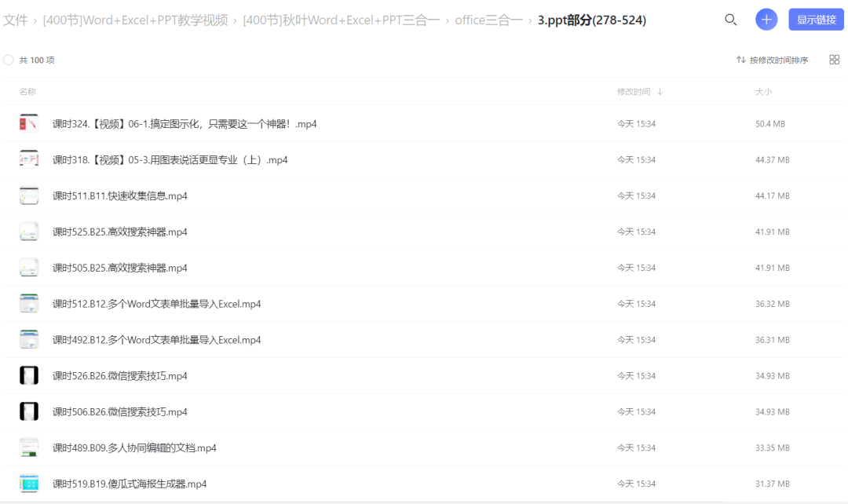Open breadcrumb [400节]Word+Excel+PPT教学视频
Image resolution: width=848 pixels, height=504 pixels.
click(135, 20)
